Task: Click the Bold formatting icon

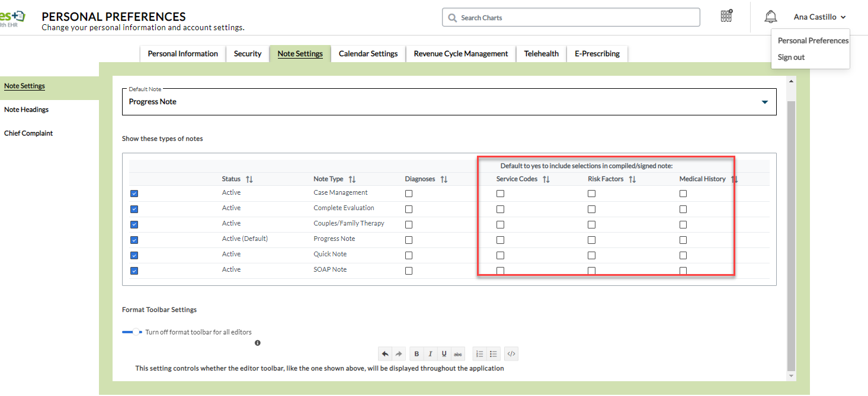Action: pos(417,354)
